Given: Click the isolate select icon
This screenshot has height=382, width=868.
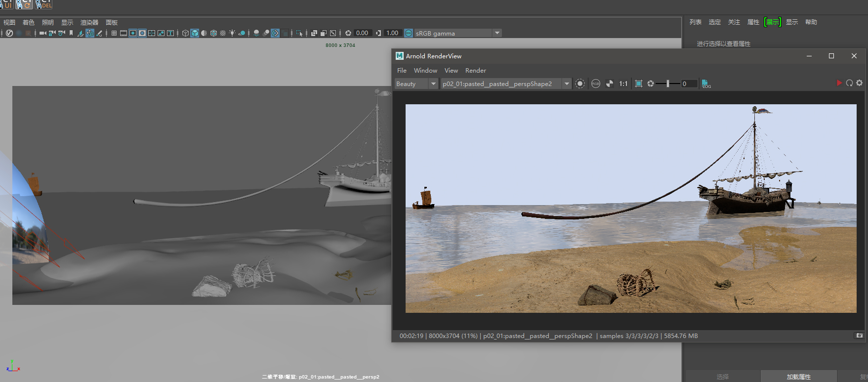Looking at the screenshot, I should point(299,33).
